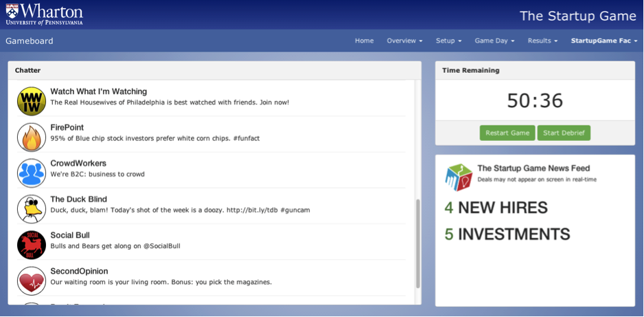The height and width of the screenshot is (317, 644).
Task: Click the SecondOpinion heart icon
Action: click(31, 281)
